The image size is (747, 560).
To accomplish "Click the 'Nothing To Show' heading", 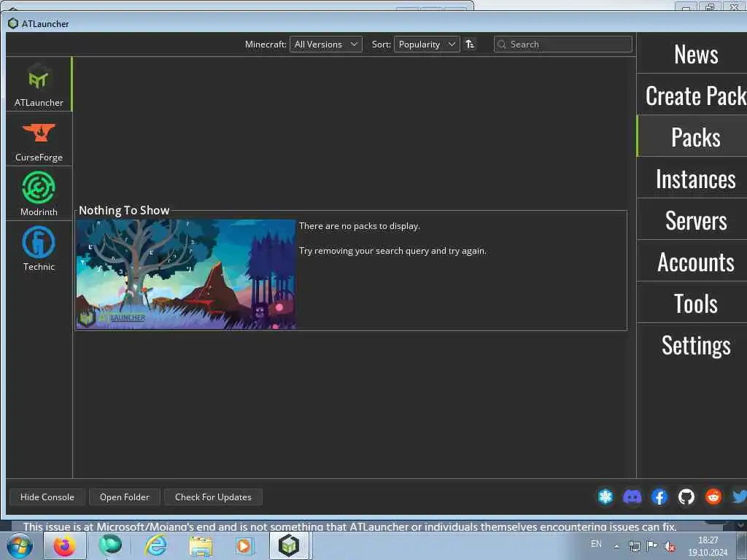I will coord(124,211).
